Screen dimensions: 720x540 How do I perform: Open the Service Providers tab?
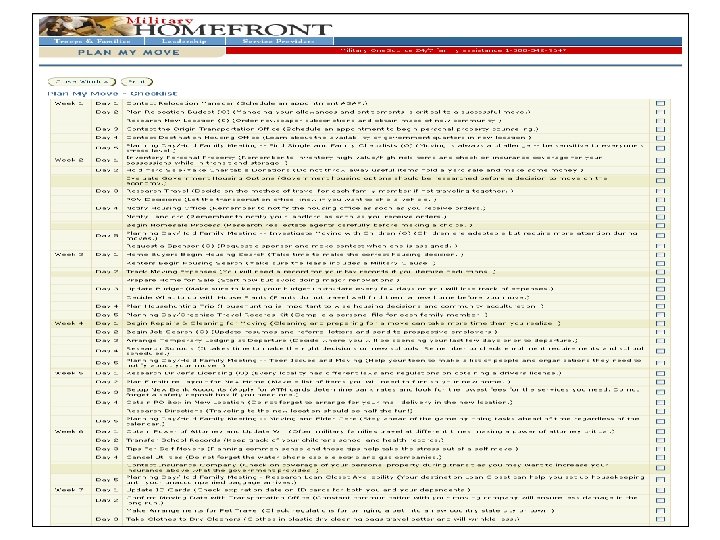tap(279, 41)
